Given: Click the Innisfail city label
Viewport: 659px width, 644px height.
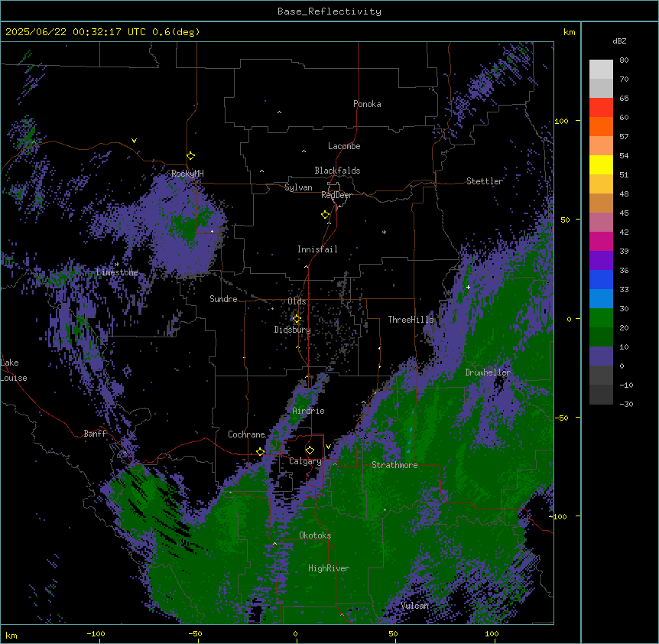Looking at the screenshot, I should (x=317, y=249).
